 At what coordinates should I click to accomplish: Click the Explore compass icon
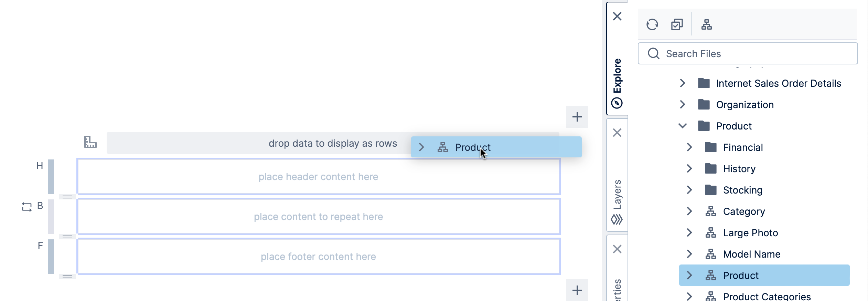pos(617,103)
